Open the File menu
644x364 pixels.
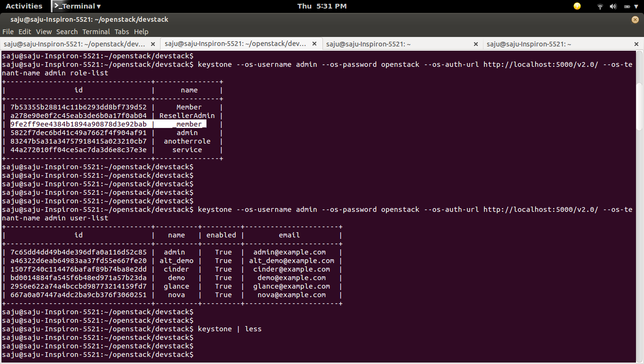point(8,31)
